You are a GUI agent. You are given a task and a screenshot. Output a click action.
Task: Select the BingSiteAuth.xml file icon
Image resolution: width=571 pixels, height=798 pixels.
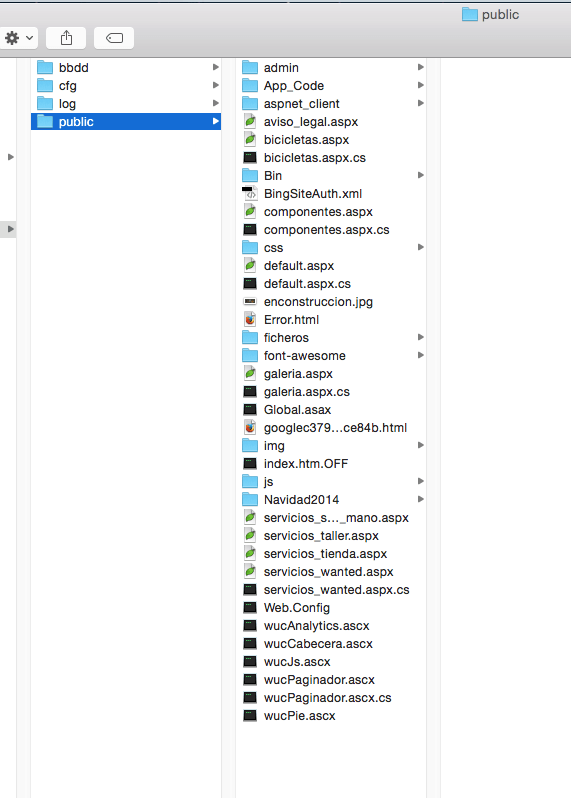pyautogui.click(x=249, y=193)
